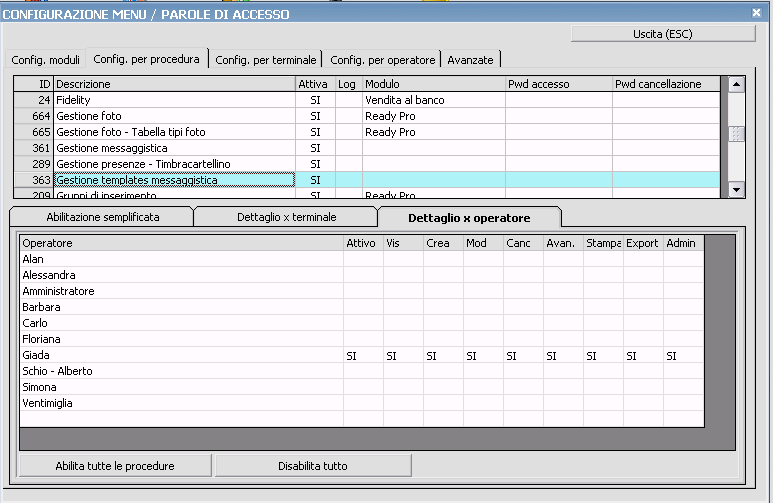Select Gestione foto row with ID 664
Image resolution: width=773 pixels, height=503 pixels.
pyautogui.click(x=366, y=116)
